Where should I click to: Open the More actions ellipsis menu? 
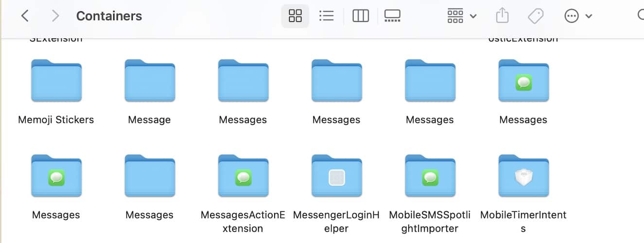coord(577,16)
